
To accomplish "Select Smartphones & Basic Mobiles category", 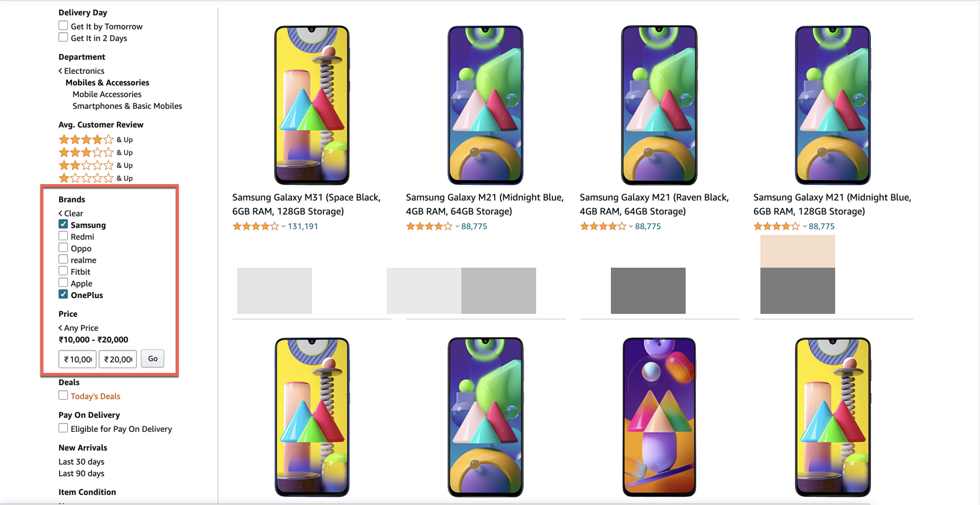I will point(127,106).
